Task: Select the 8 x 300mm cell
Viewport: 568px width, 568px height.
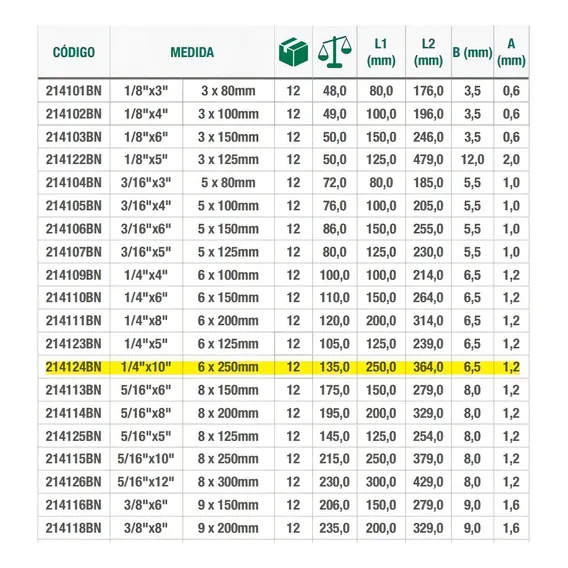Action: [x=228, y=482]
